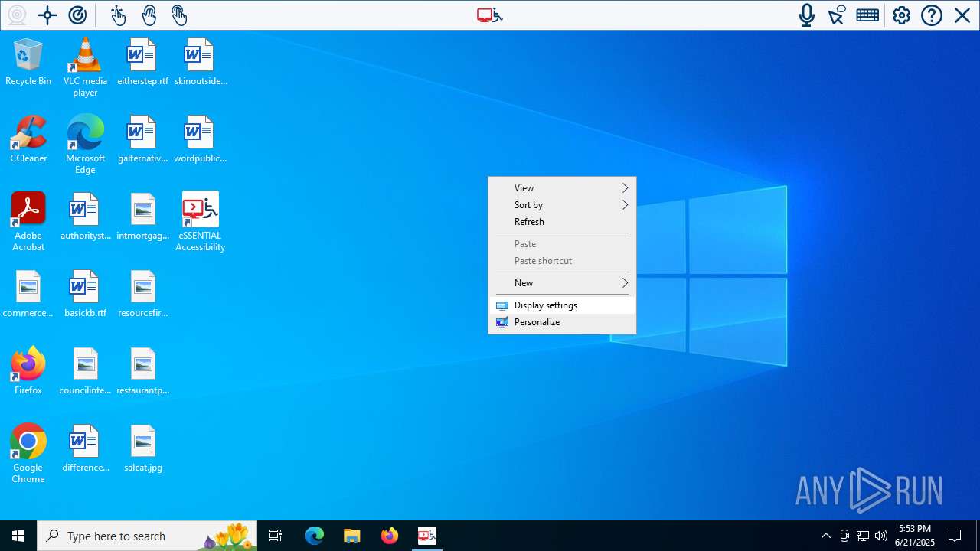Open Display settings from the context menu
Image resolution: width=980 pixels, height=551 pixels.
point(562,305)
